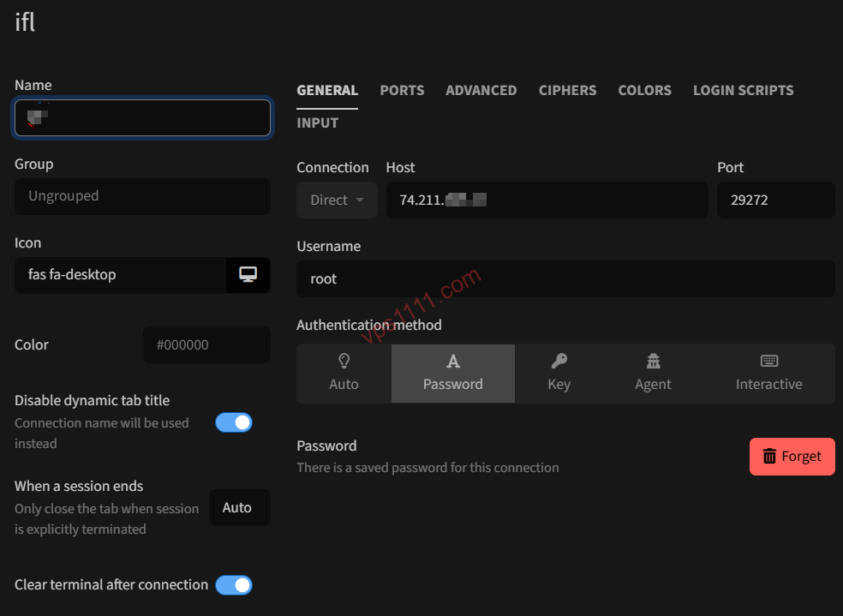This screenshot has height=616, width=843.
Task: Switch to the Input tab
Action: pyautogui.click(x=317, y=123)
